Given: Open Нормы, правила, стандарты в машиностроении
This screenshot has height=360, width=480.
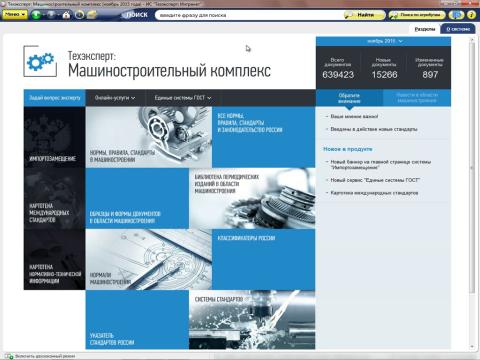Looking at the screenshot, I should pos(149,137).
